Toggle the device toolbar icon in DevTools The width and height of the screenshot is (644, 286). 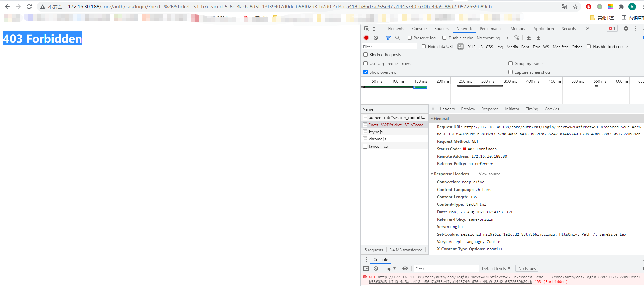[x=375, y=29]
